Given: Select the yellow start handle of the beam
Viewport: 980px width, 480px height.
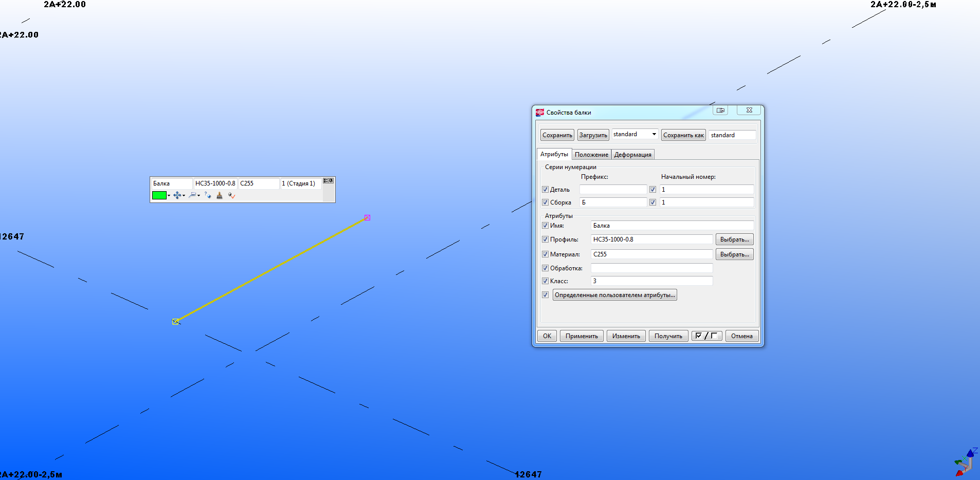Looking at the screenshot, I should [175, 322].
